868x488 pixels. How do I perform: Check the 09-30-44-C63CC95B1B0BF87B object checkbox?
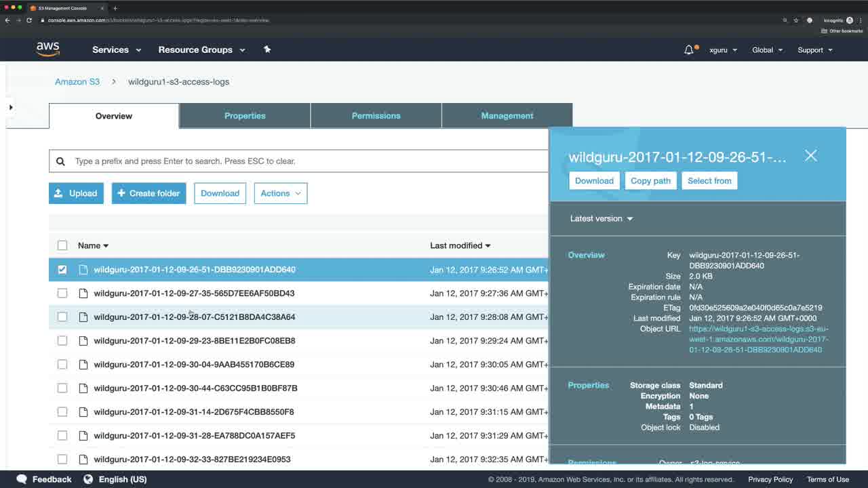(x=62, y=388)
